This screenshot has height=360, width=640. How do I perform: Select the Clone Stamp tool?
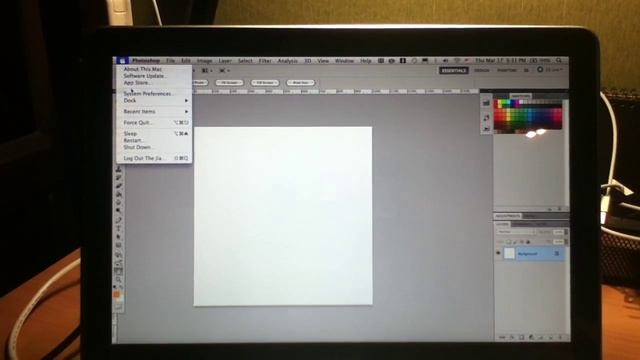[118, 169]
